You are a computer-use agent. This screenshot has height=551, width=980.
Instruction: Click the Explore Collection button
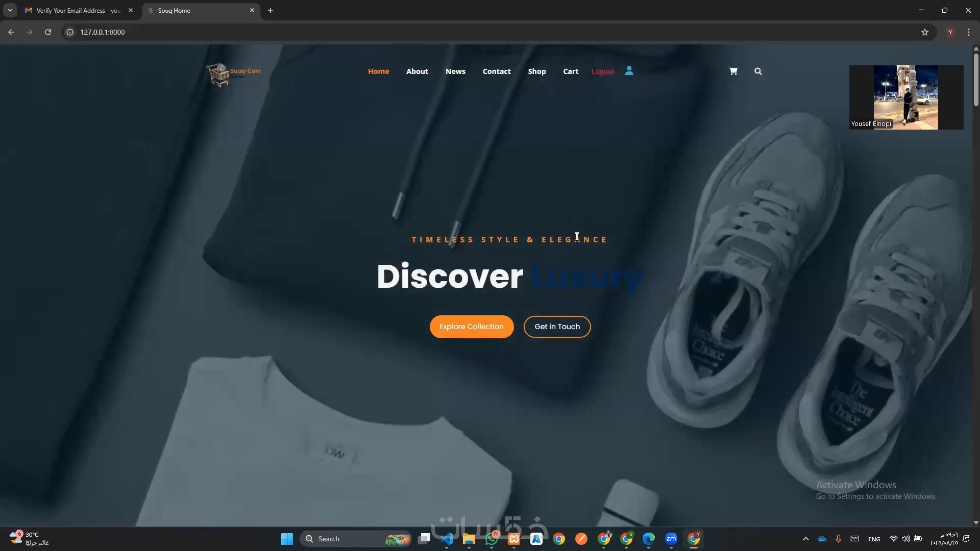tap(471, 327)
